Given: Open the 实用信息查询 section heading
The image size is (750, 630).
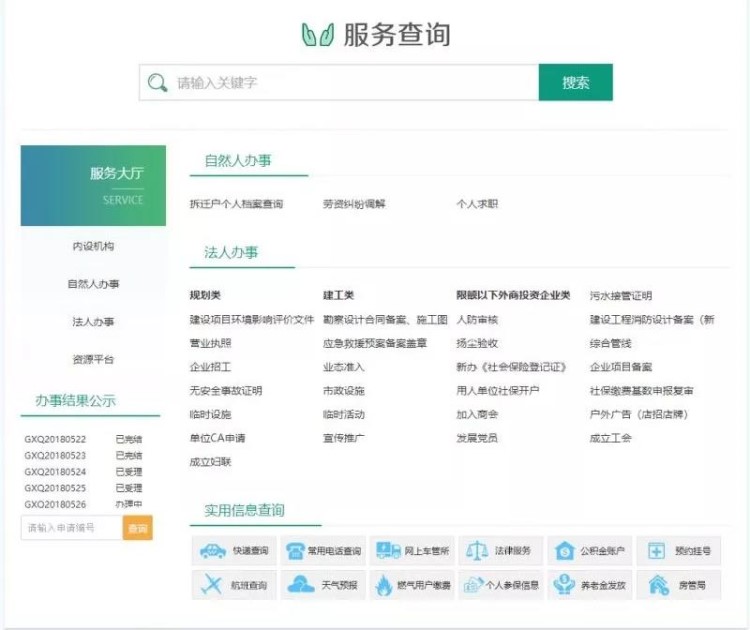Looking at the screenshot, I should (x=244, y=510).
